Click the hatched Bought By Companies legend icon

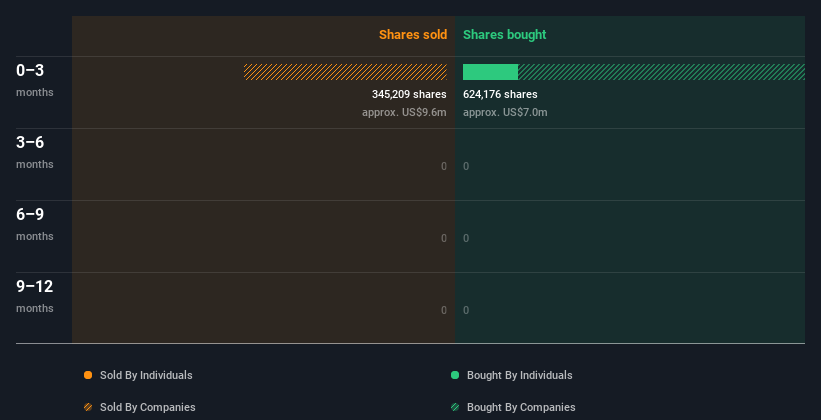(x=455, y=407)
